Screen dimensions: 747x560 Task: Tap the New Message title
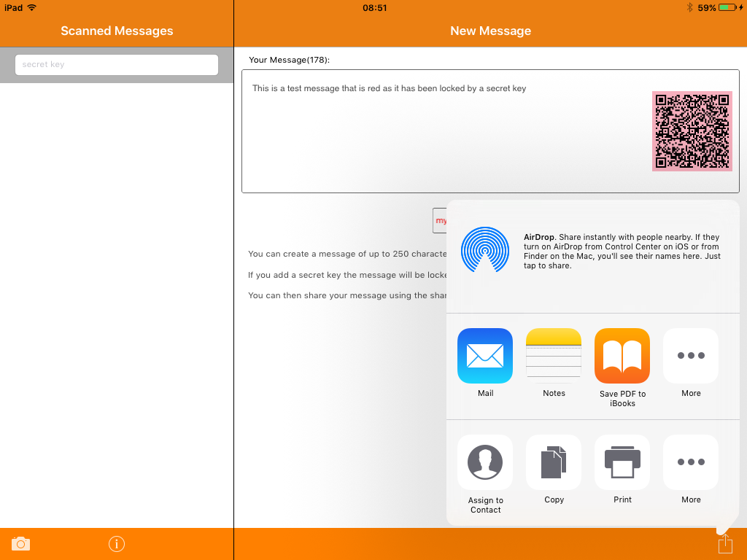(491, 31)
